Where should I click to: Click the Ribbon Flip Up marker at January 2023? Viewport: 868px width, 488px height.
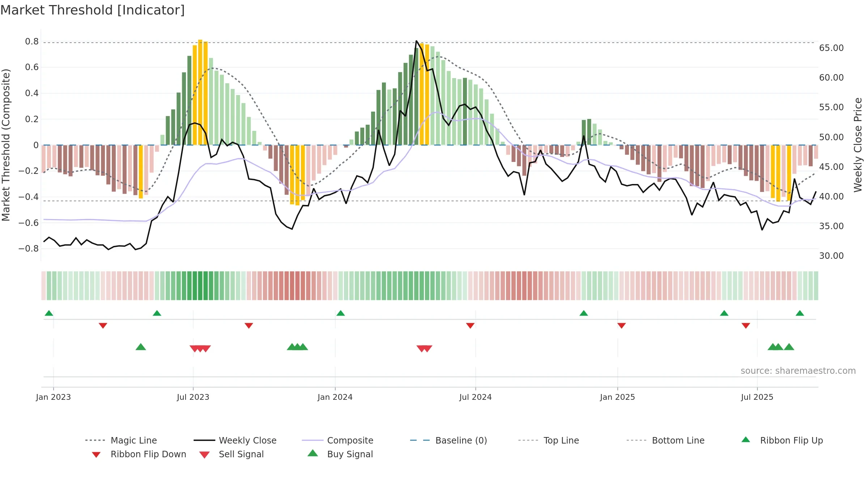click(x=49, y=313)
